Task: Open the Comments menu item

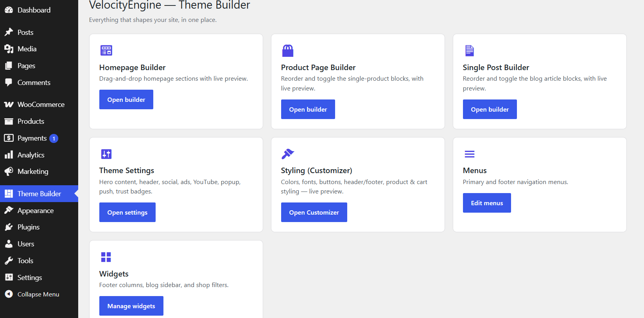Action: coord(39,82)
